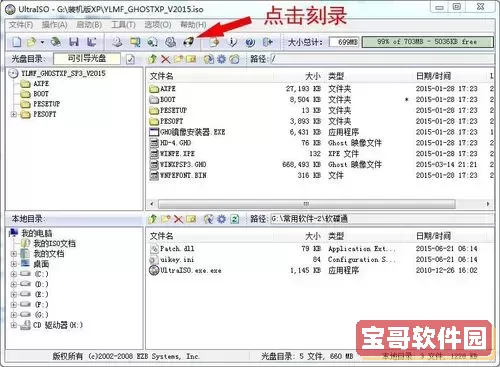Click the Info 'i' toolbar icon
500x367 pixels.
(232, 42)
